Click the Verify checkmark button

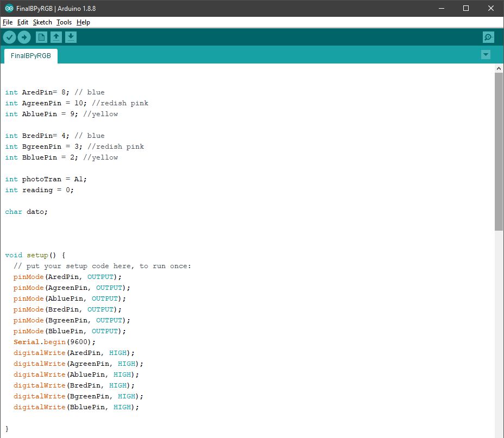click(10, 37)
